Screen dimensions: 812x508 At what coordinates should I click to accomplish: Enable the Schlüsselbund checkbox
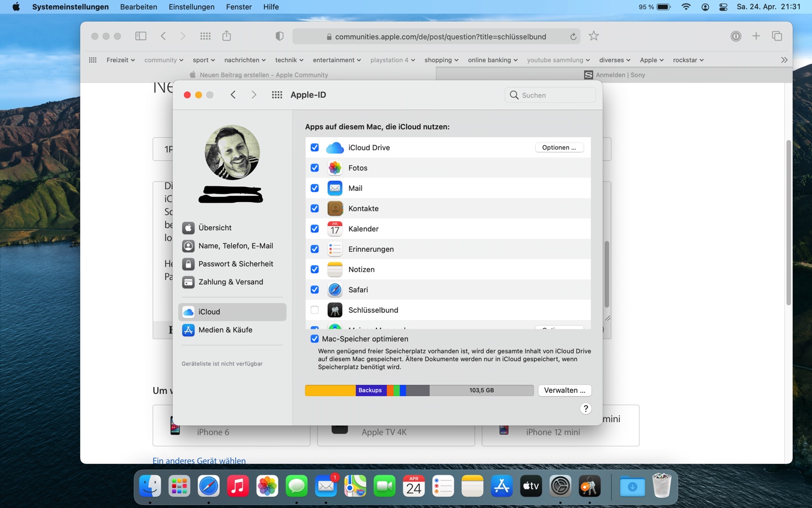(315, 310)
